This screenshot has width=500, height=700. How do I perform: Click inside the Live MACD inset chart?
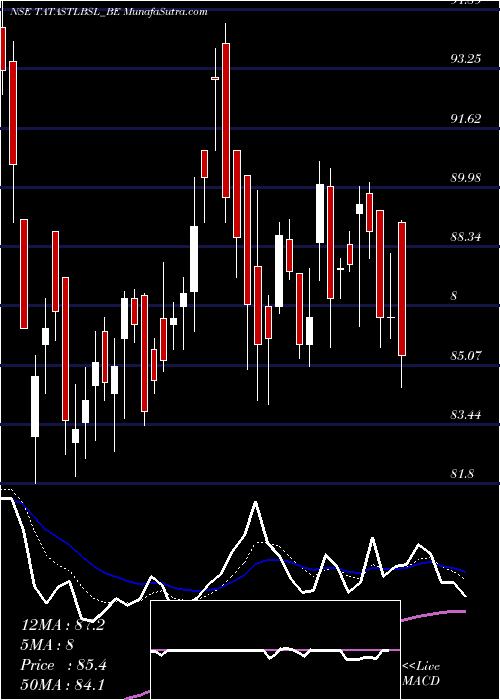(275, 650)
